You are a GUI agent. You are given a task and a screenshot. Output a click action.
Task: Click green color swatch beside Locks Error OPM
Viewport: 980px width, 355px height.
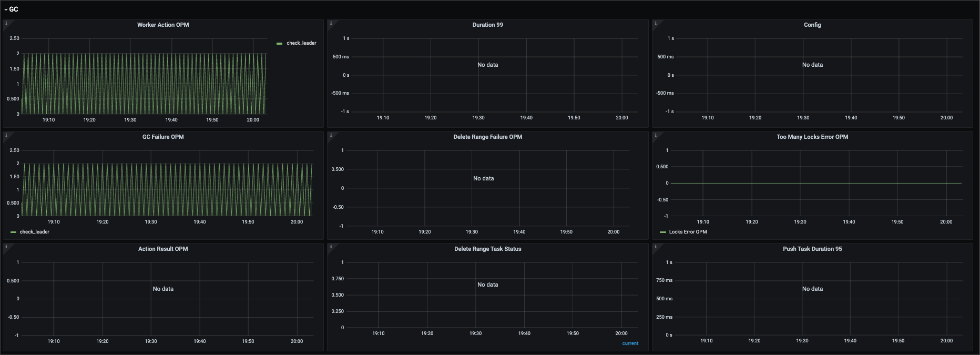662,232
